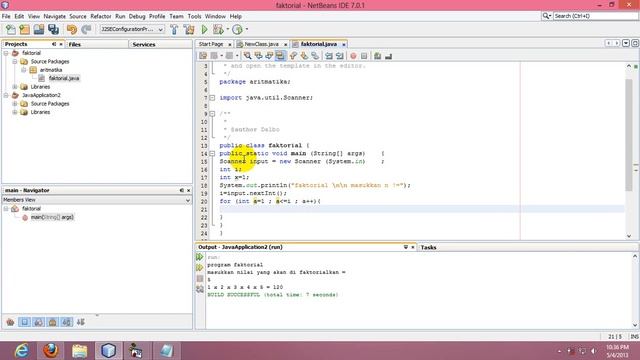This screenshot has width=640, height=360.
Task: Click the Comment lines editor icon
Action: (378, 56)
